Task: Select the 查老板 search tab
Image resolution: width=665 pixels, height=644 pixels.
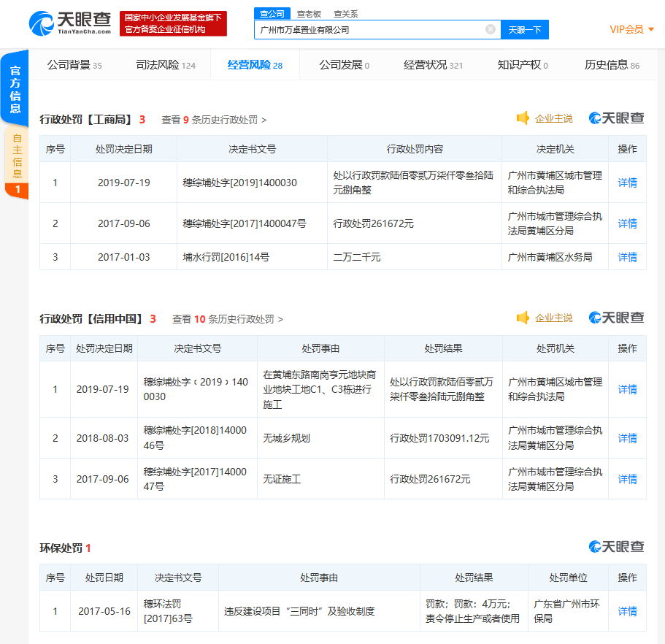Action: (x=309, y=14)
